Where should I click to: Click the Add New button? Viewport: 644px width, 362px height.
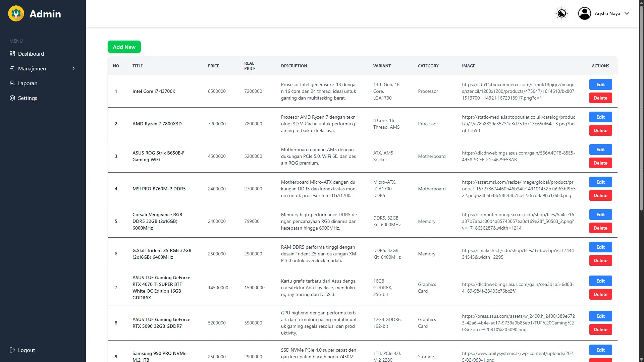(x=124, y=47)
